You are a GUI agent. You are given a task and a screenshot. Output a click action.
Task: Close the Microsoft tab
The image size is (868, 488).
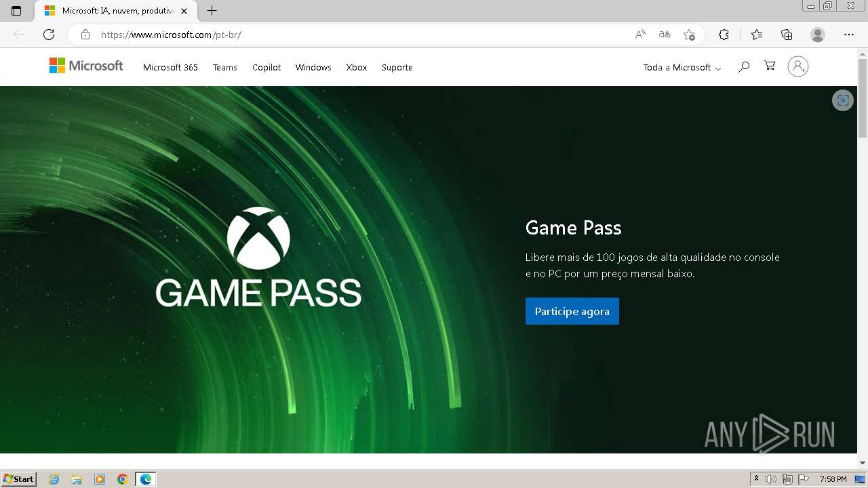click(184, 11)
